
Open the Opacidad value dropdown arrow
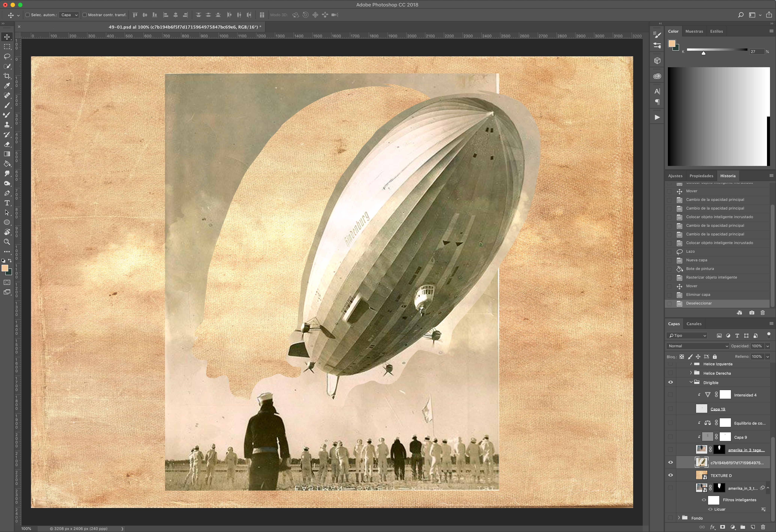pyautogui.click(x=768, y=346)
